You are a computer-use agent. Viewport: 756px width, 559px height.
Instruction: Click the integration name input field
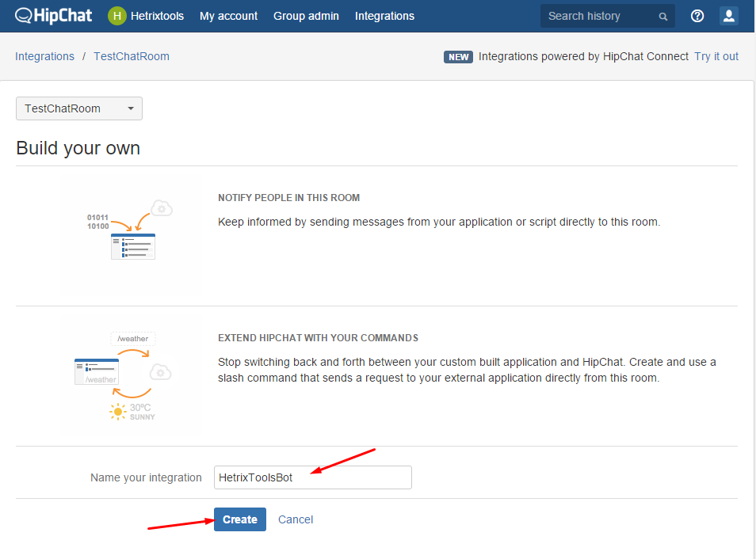(x=313, y=477)
